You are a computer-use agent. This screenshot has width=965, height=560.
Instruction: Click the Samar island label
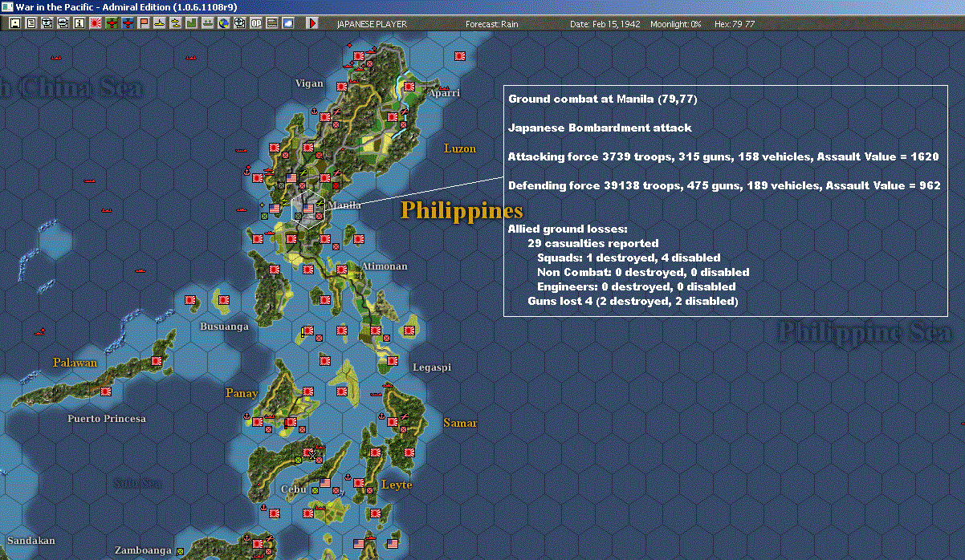(460, 423)
